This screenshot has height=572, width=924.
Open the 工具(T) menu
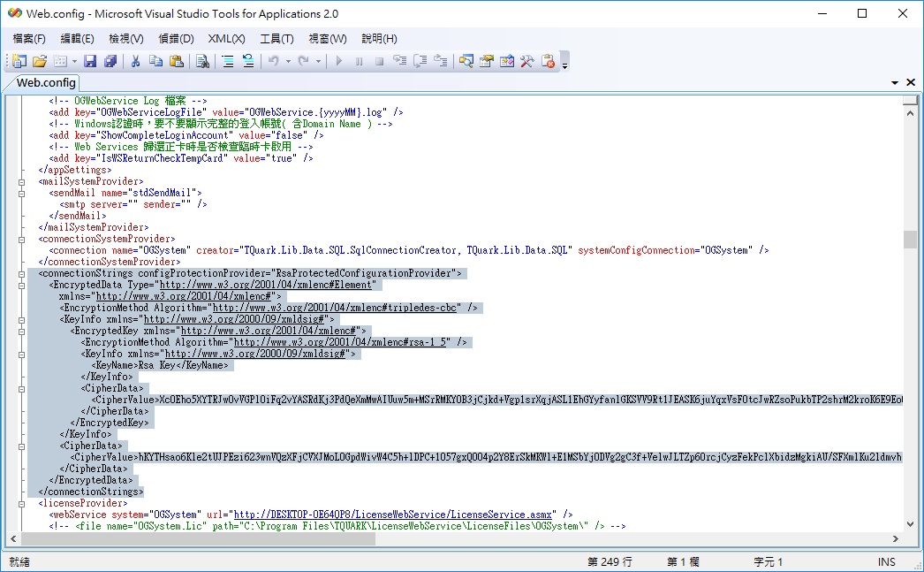[277, 38]
